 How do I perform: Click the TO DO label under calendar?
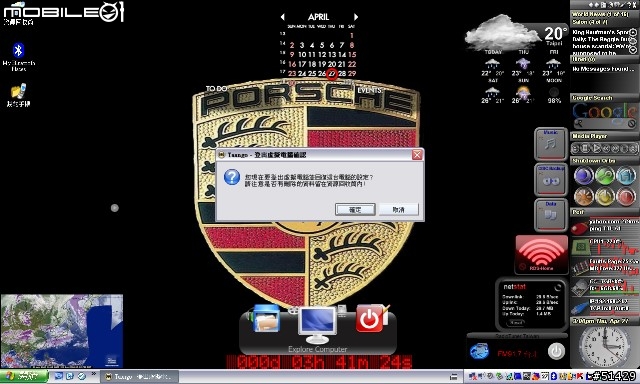point(216,89)
